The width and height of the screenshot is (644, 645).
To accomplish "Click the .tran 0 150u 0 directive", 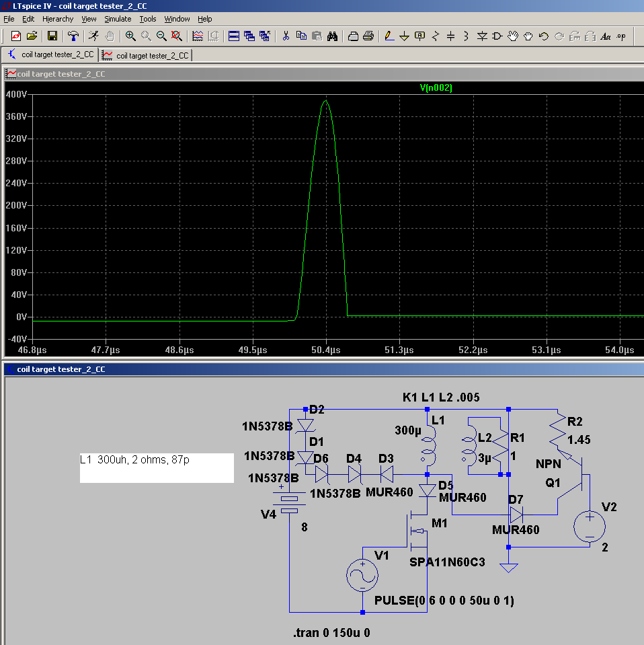I will click(331, 634).
